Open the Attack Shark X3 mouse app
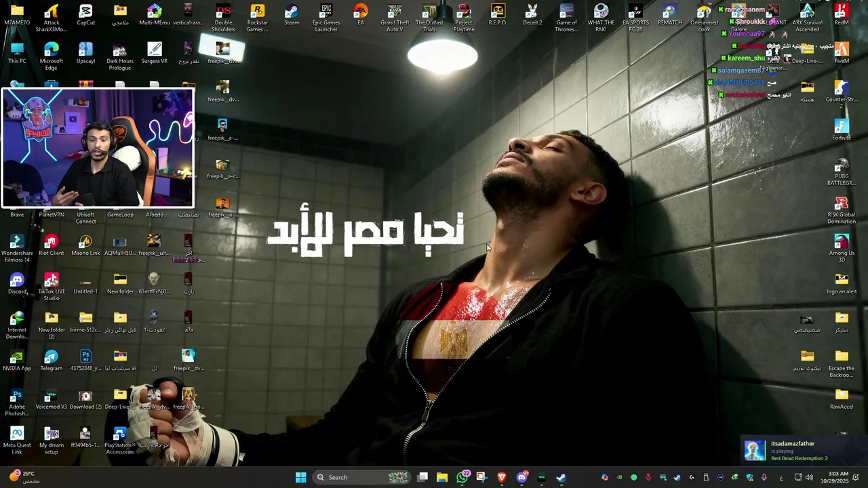The width and height of the screenshot is (868, 488). click(x=52, y=18)
